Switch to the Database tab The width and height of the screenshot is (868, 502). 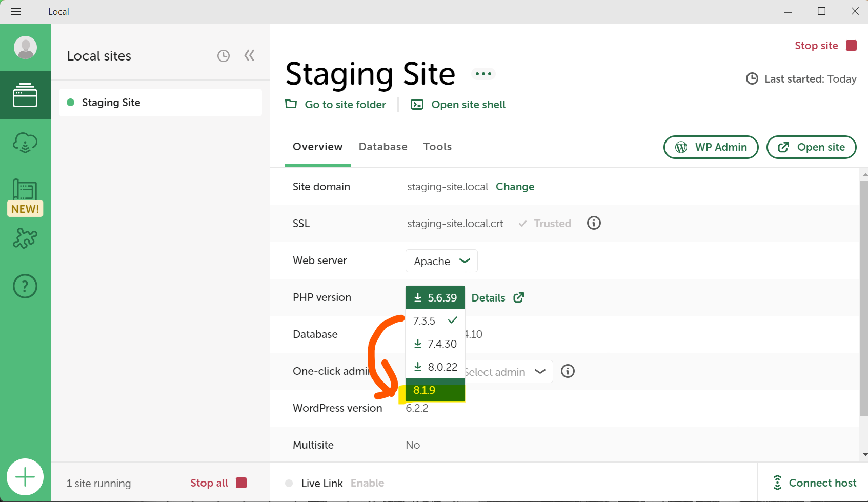[x=383, y=147]
